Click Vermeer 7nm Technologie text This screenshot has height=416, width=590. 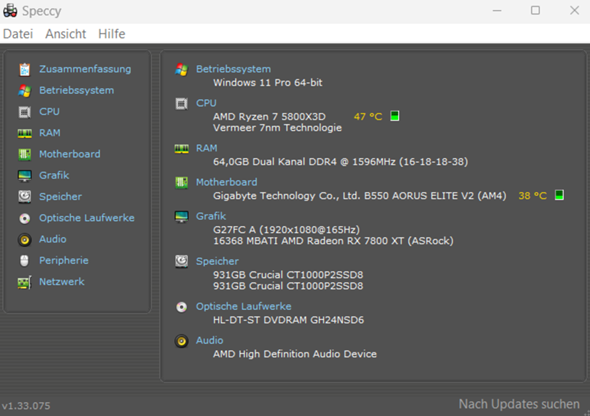coord(277,128)
